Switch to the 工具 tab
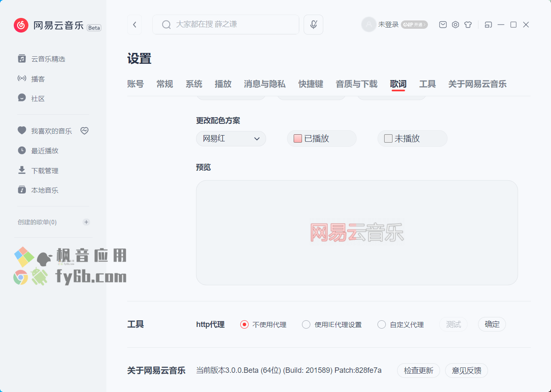Viewport: 551px width, 392px height. point(428,84)
